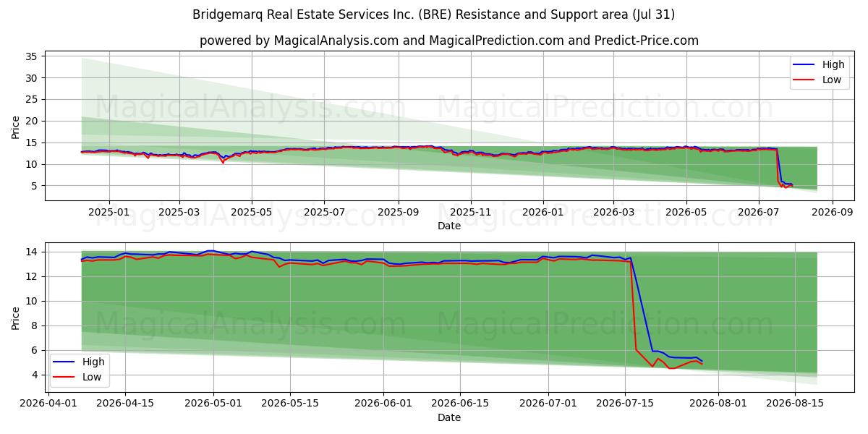Click the 2026-01 tick label
This screenshot has width=868, height=434.
542,211
